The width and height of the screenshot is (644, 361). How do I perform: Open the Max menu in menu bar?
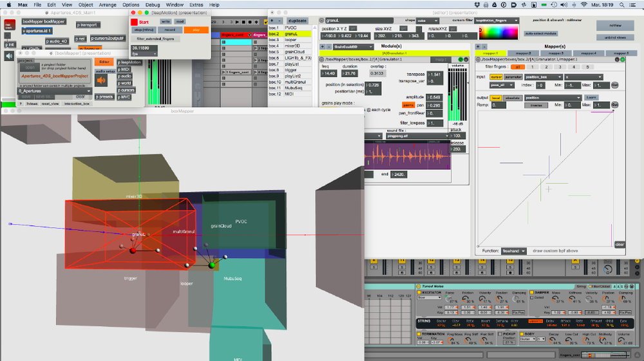[23, 5]
